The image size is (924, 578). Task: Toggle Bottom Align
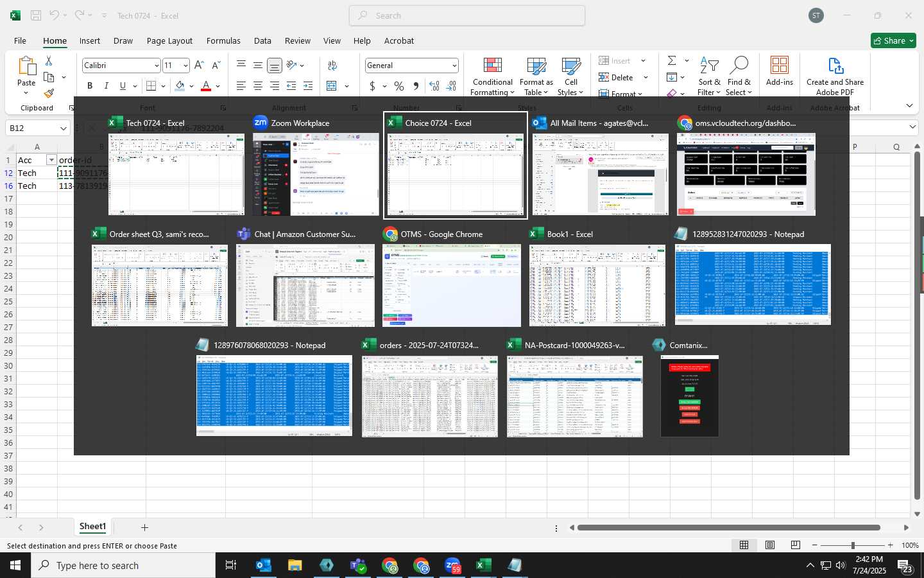[275, 66]
